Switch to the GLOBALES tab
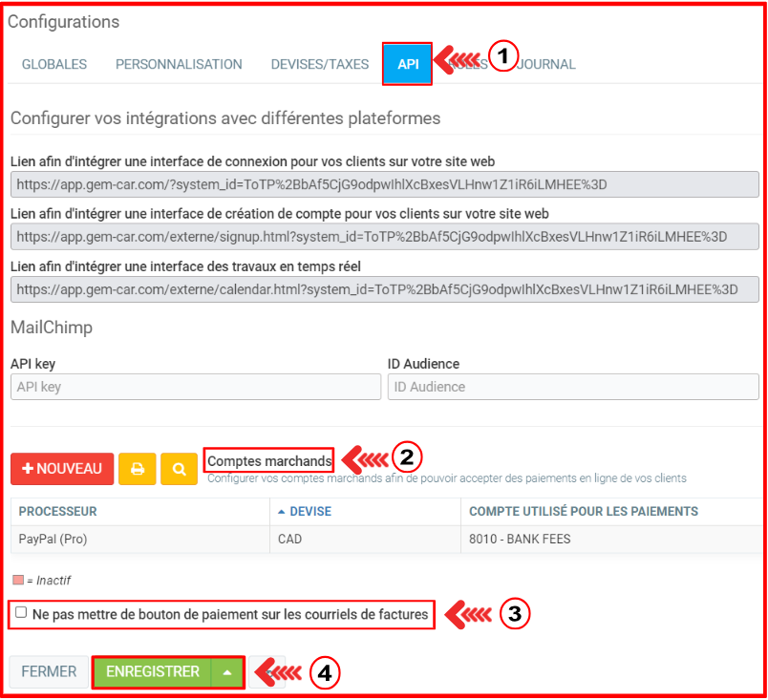This screenshot has width=768, height=700. pos(54,64)
